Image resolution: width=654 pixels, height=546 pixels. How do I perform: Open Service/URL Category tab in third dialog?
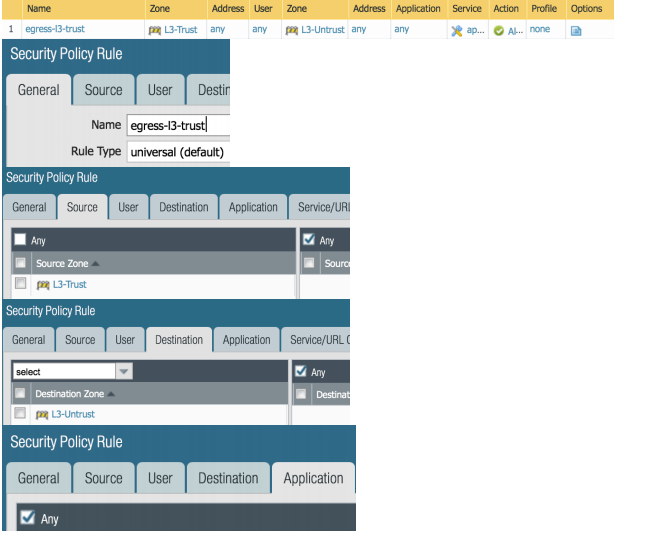pyautogui.click(x=316, y=340)
